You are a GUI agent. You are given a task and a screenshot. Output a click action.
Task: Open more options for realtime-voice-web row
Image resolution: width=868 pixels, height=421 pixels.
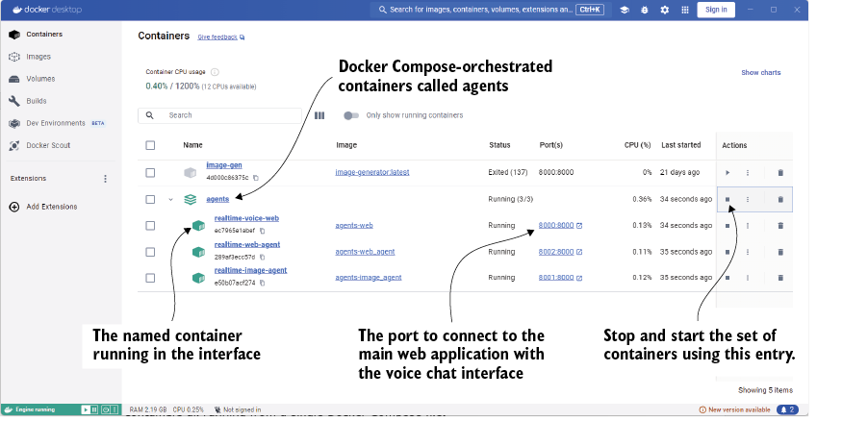click(748, 226)
